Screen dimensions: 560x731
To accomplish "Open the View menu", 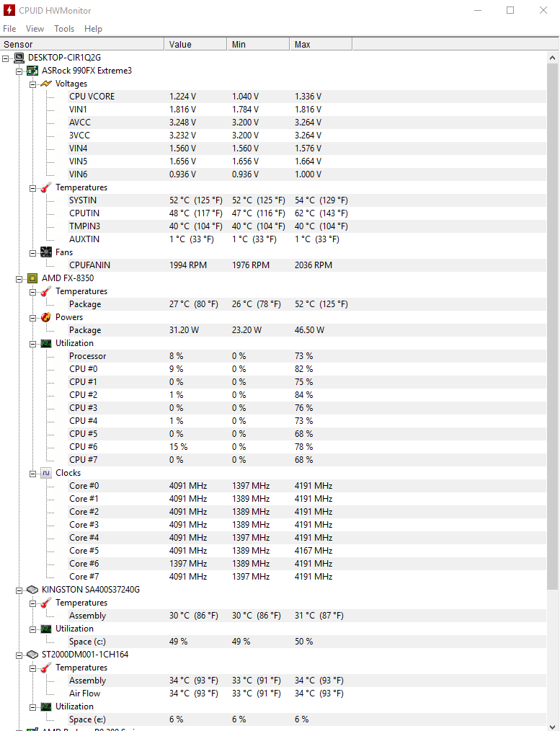I will (35, 29).
